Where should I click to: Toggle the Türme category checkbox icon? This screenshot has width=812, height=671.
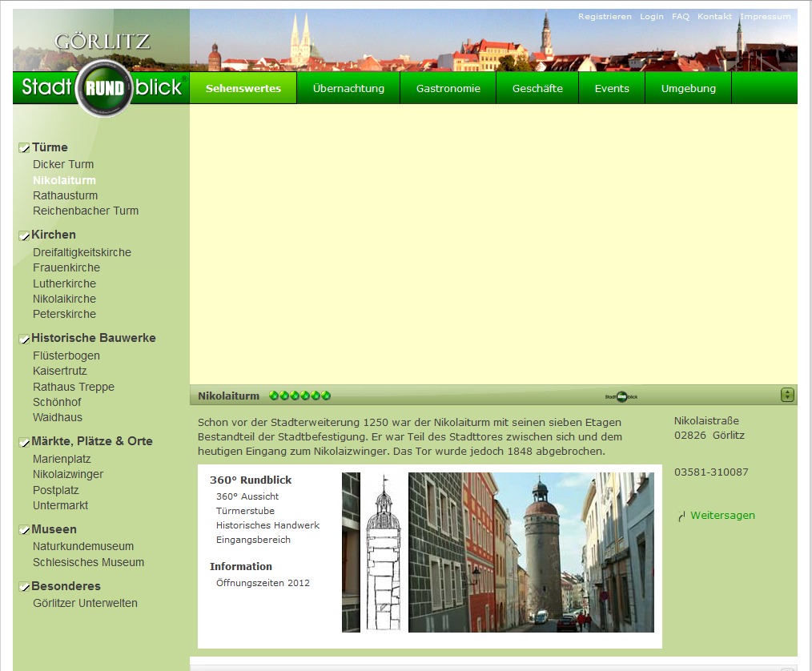24,148
